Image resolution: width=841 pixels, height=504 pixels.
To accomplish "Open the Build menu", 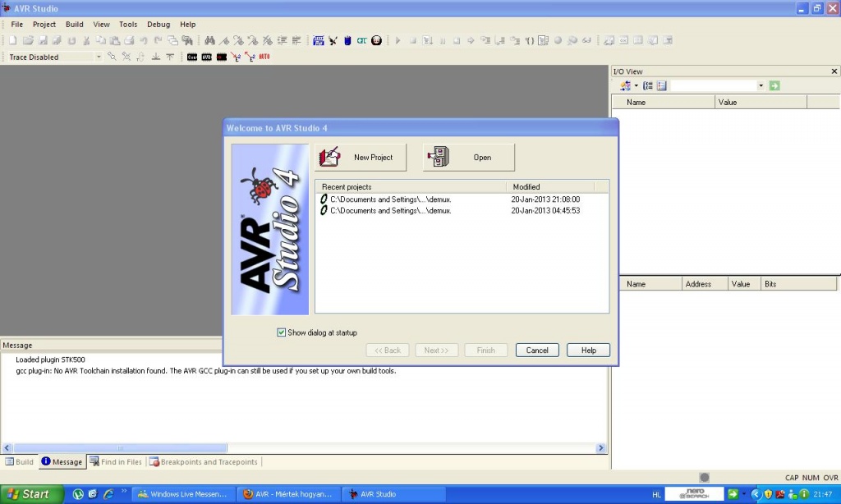I will tap(75, 24).
